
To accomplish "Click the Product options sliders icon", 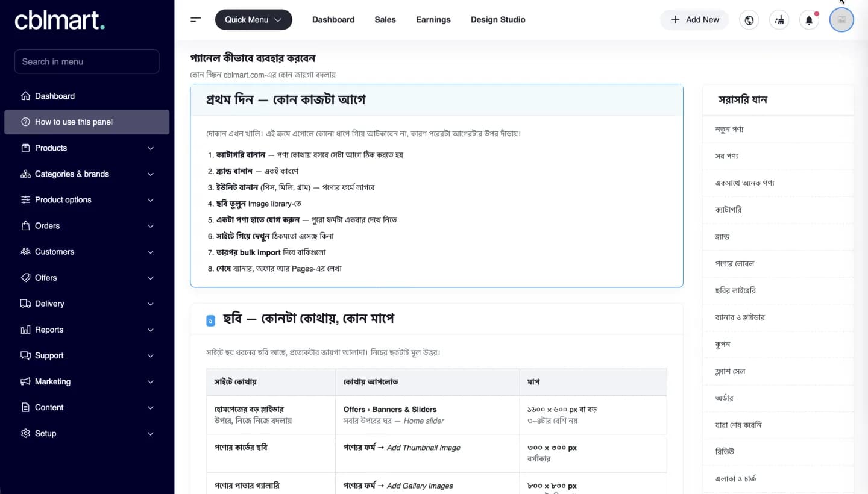I will (x=25, y=199).
